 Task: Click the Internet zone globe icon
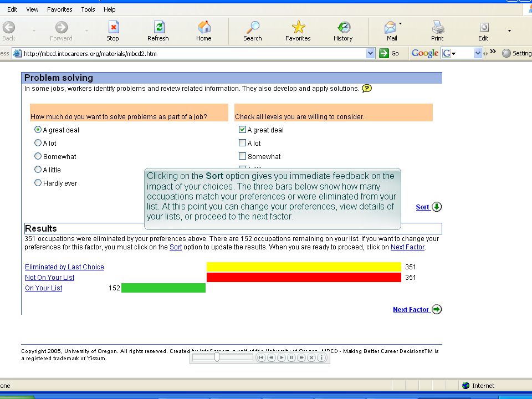click(466, 386)
